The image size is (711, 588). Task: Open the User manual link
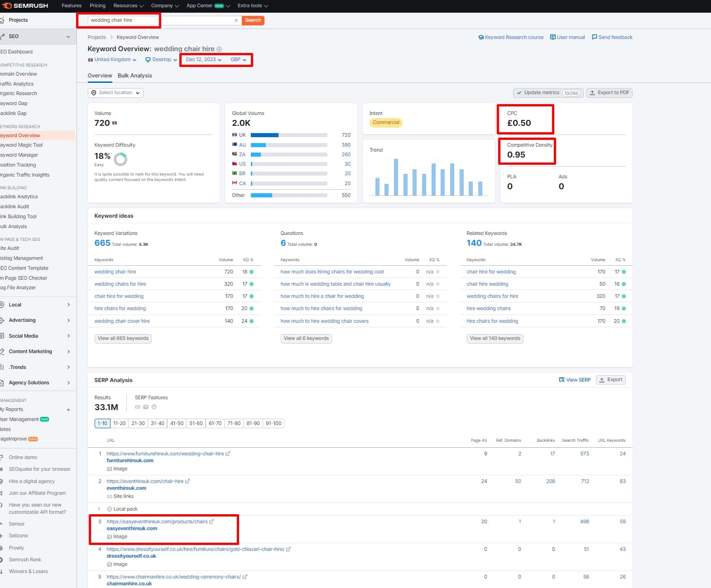pyautogui.click(x=567, y=37)
